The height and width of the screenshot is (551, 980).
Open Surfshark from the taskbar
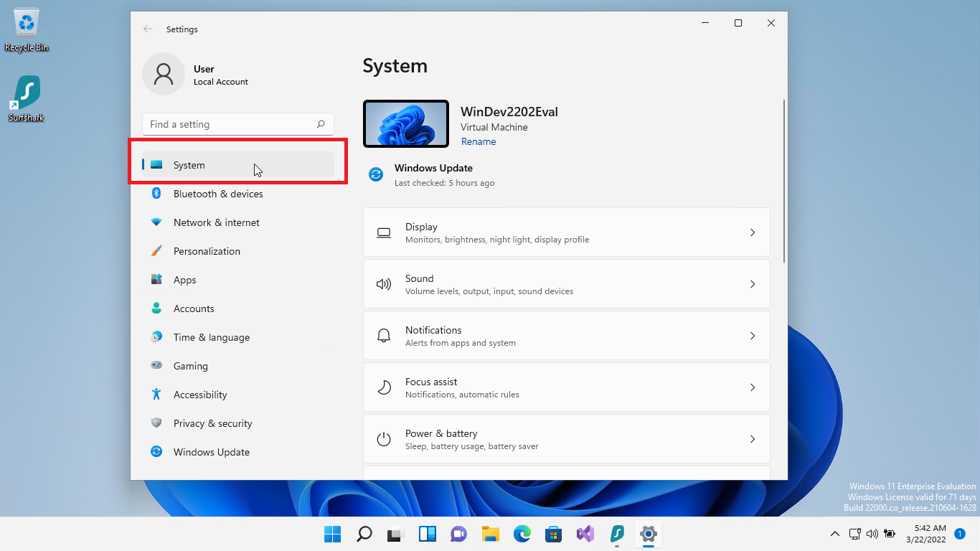(x=617, y=534)
